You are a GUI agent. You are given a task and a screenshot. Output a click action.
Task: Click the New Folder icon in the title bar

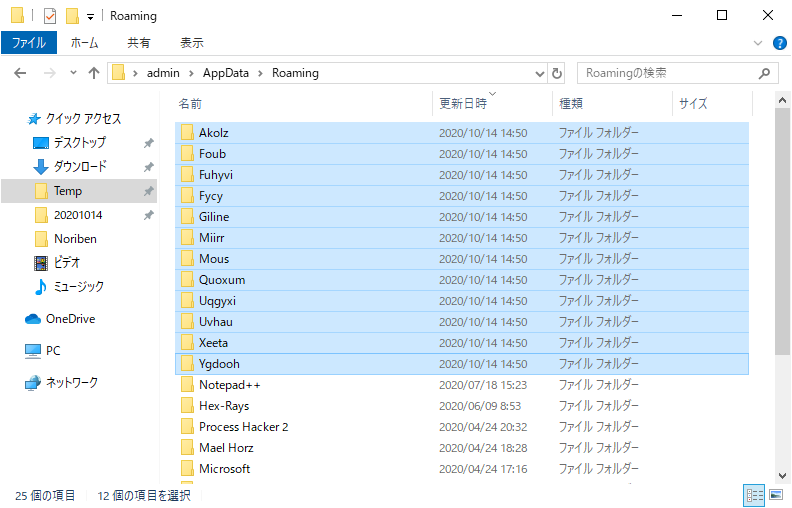pyautogui.click(x=72, y=16)
